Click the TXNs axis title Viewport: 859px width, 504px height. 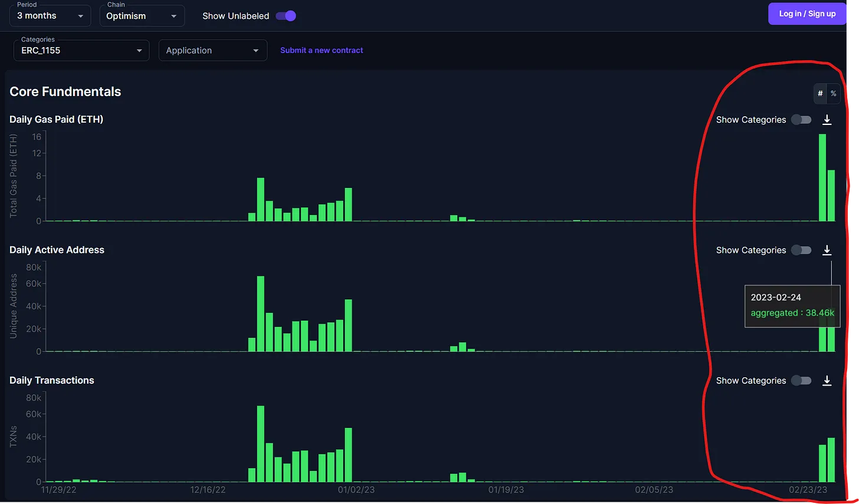[14, 436]
